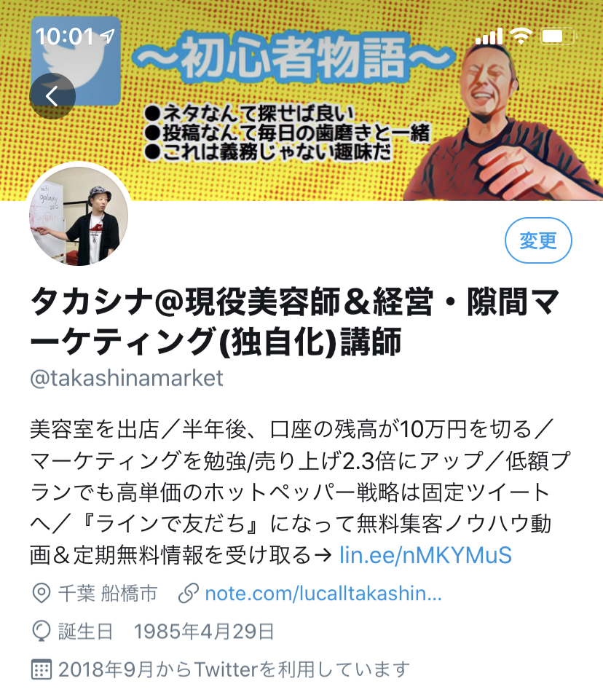603x700 pixels.
Task: Open the header banner with cartoon man
Action: (x=301, y=101)
